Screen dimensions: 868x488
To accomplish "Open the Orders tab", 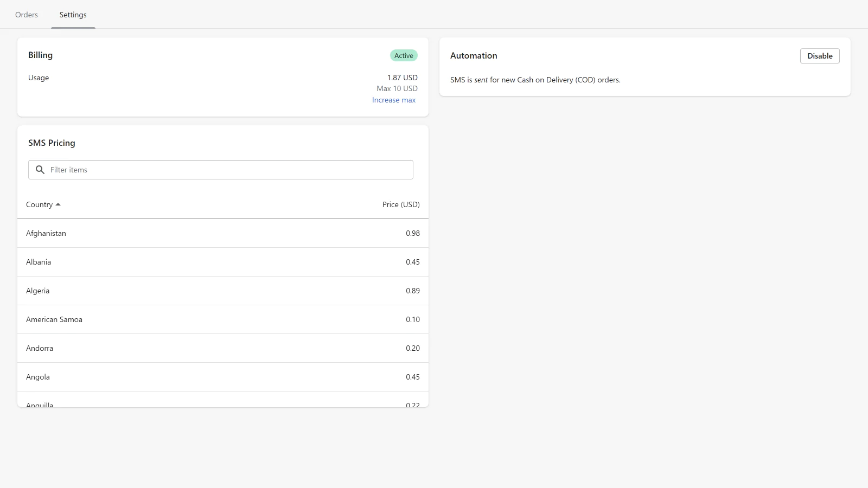I will click(x=27, y=15).
